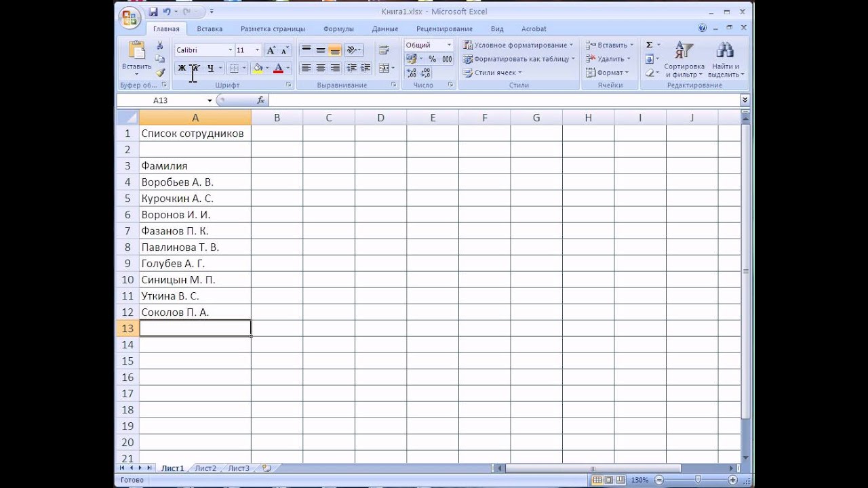This screenshot has width=868, height=488.
Task: Toggle middle vertical alignment
Action: [321, 50]
